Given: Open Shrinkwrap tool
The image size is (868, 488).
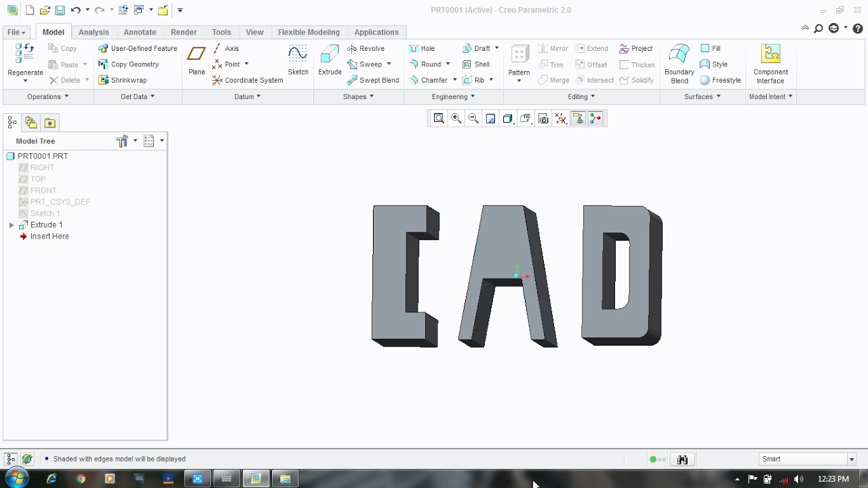Looking at the screenshot, I should click(x=122, y=80).
